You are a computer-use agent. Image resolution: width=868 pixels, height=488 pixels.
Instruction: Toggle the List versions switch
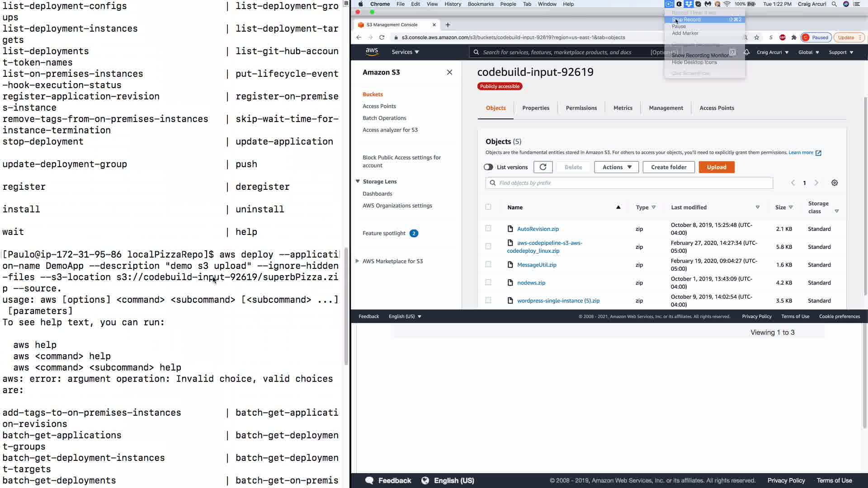(488, 167)
